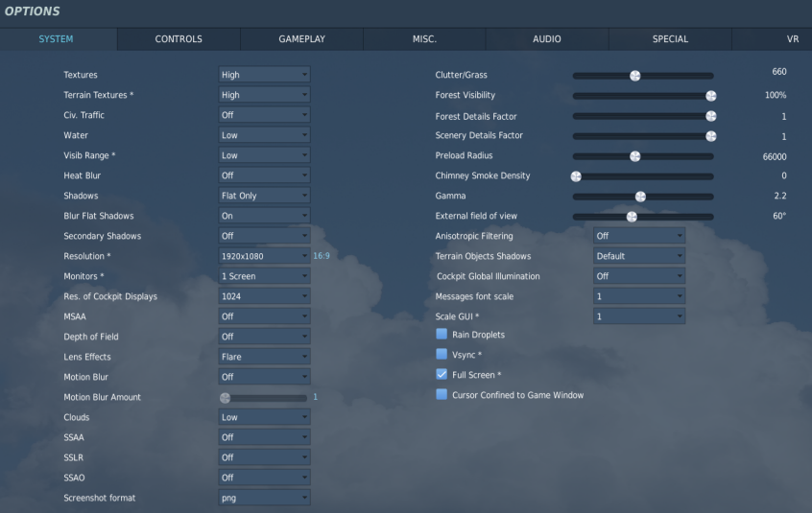
Task: Click the 16:9 aspect ratio text
Action: pos(322,256)
